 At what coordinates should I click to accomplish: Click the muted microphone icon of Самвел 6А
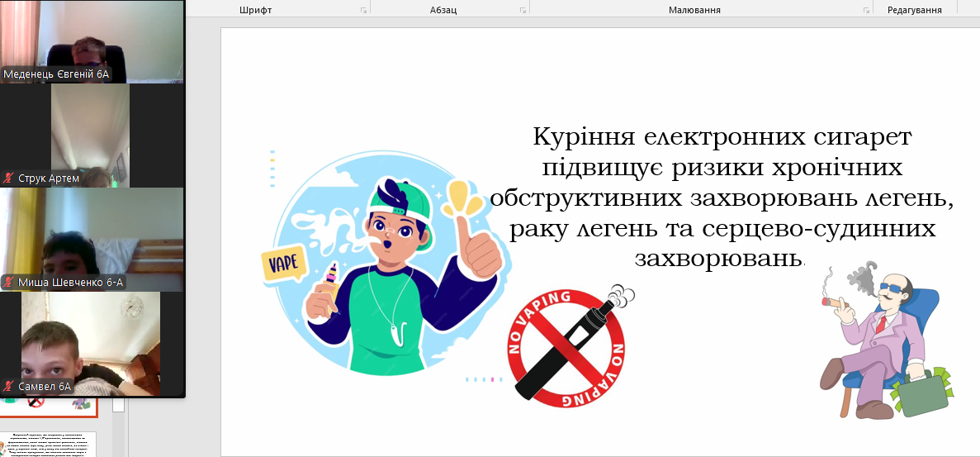(x=9, y=387)
